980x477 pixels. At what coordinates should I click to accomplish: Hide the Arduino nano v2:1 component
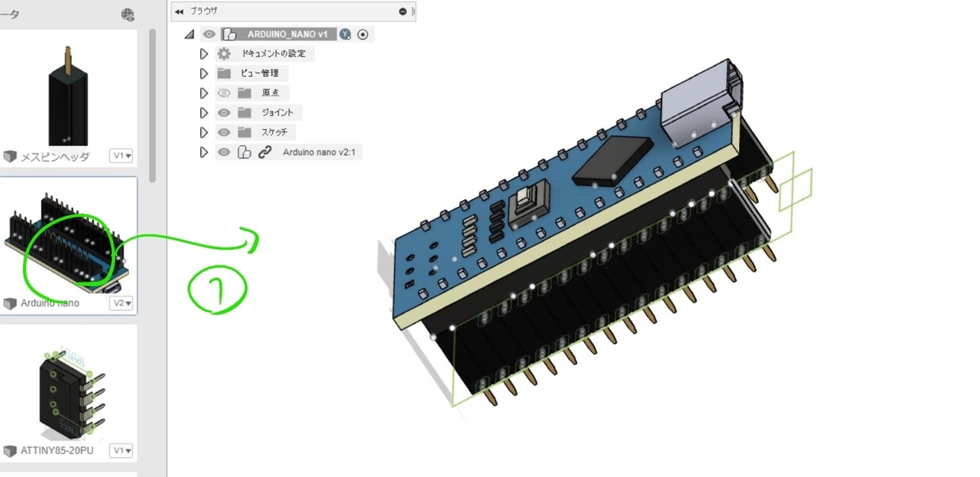(224, 152)
